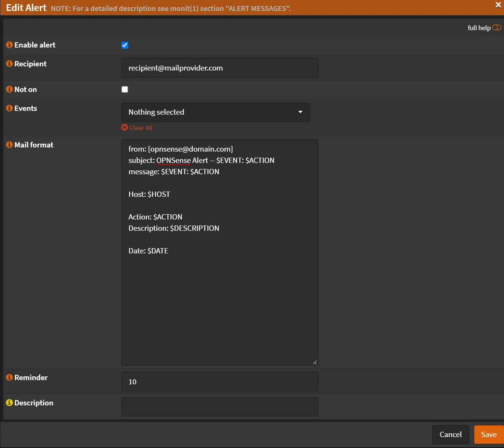This screenshot has width=504, height=448.
Task: Click Clear All link under Events
Action: 141,128
